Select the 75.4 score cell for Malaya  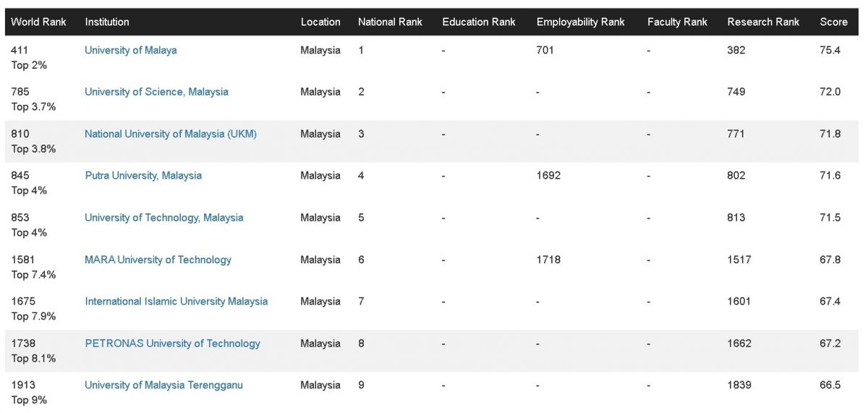click(x=830, y=50)
